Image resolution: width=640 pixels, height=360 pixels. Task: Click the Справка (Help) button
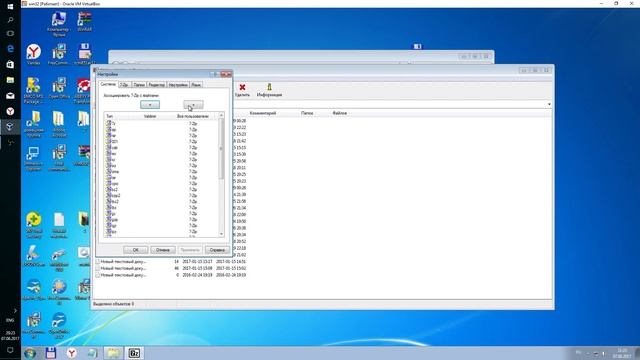pyautogui.click(x=217, y=249)
